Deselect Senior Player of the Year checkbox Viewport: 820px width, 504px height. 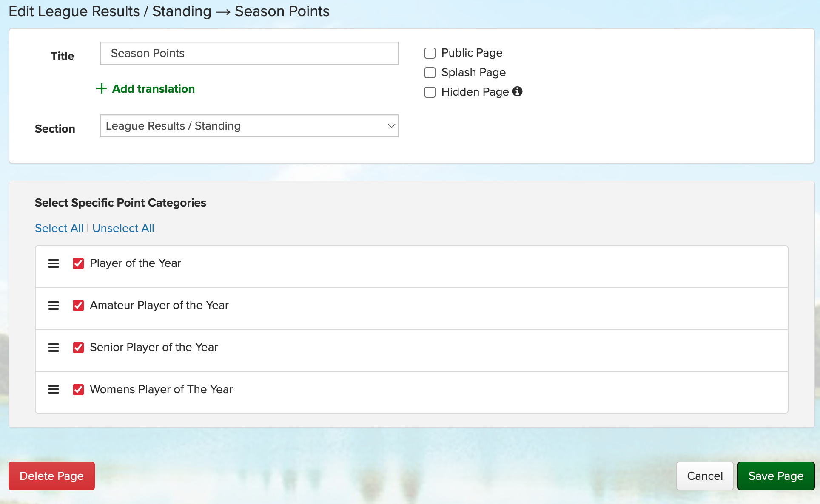78,348
